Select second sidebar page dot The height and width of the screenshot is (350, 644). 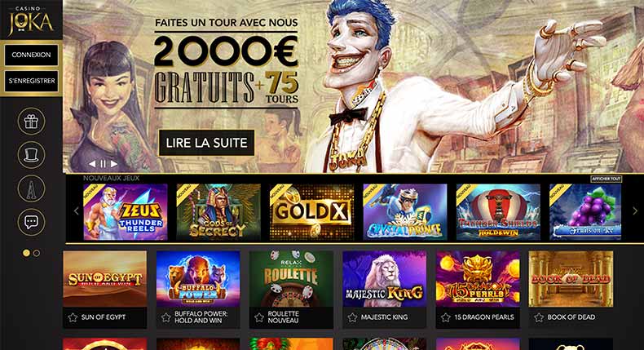tap(37, 253)
